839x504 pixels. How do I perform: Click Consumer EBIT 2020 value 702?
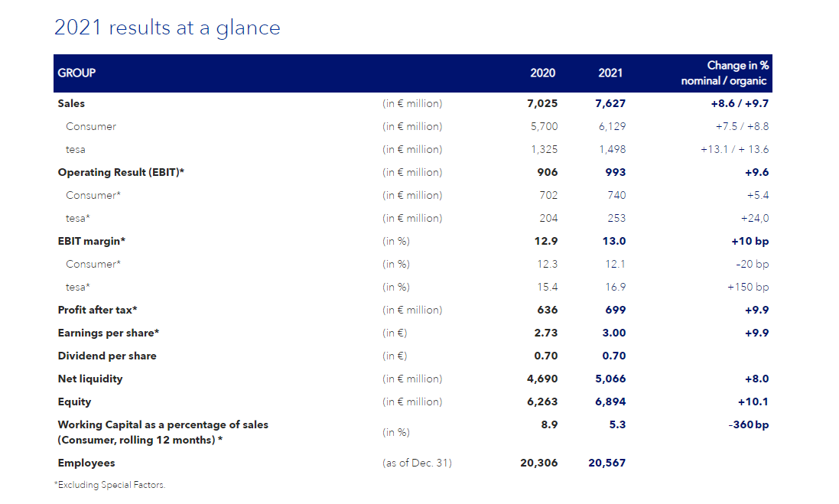548,195
